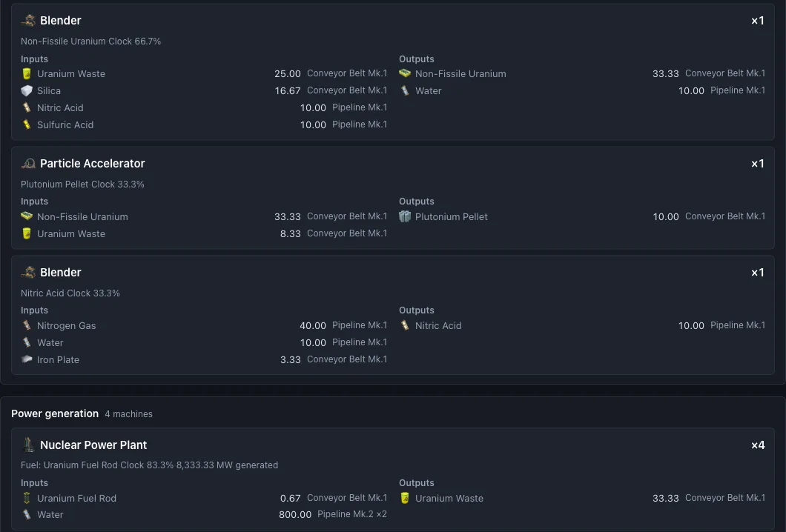Click Uranium Waste 25.00 rate value
Screen dimensions: 786x532
point(288,73)
